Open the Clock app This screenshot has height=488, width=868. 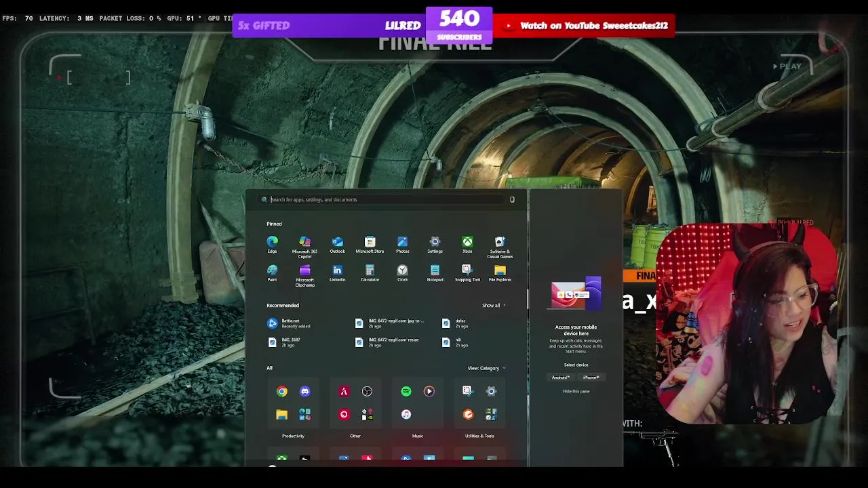pyautogui.click(x=402, y=273)
